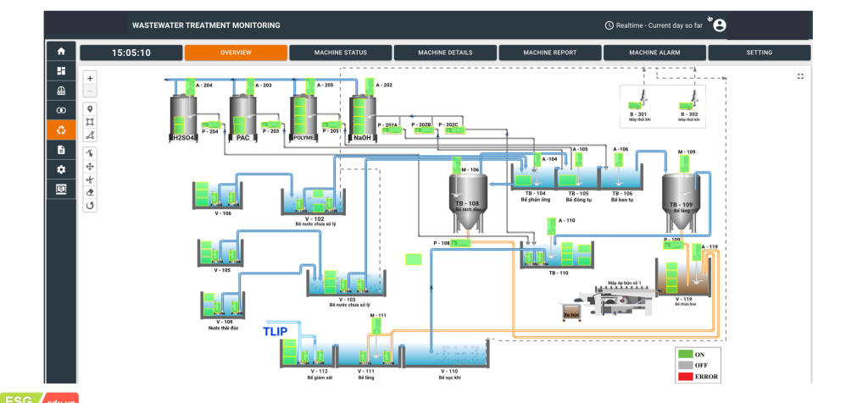Switch to the Machine Alarm tab
Image resolution: width=868 pixels, height=403 pixels.
pyautogui.click(x=654, y=52)
